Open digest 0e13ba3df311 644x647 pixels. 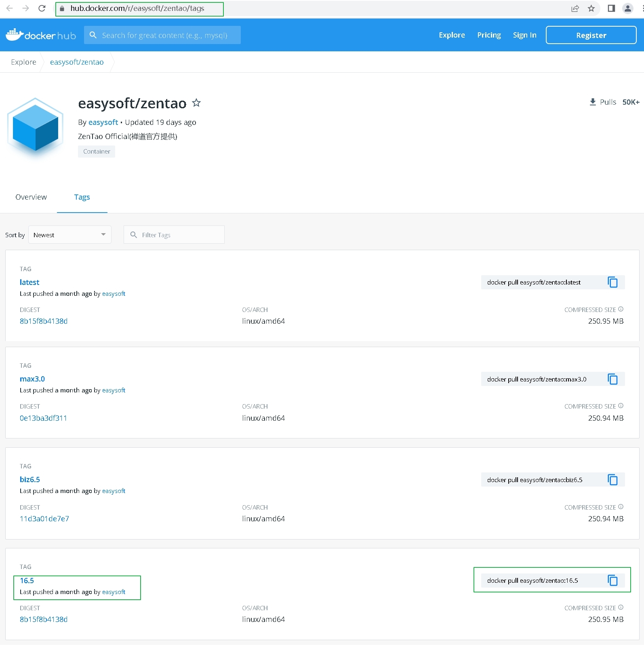click(43, 418)
